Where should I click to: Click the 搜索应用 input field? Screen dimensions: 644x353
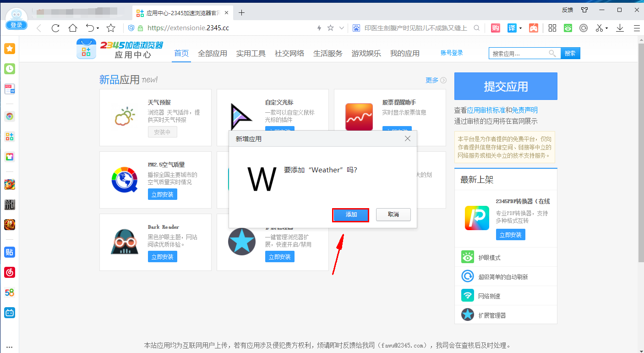pyautogui.click(x=524, y=53)
